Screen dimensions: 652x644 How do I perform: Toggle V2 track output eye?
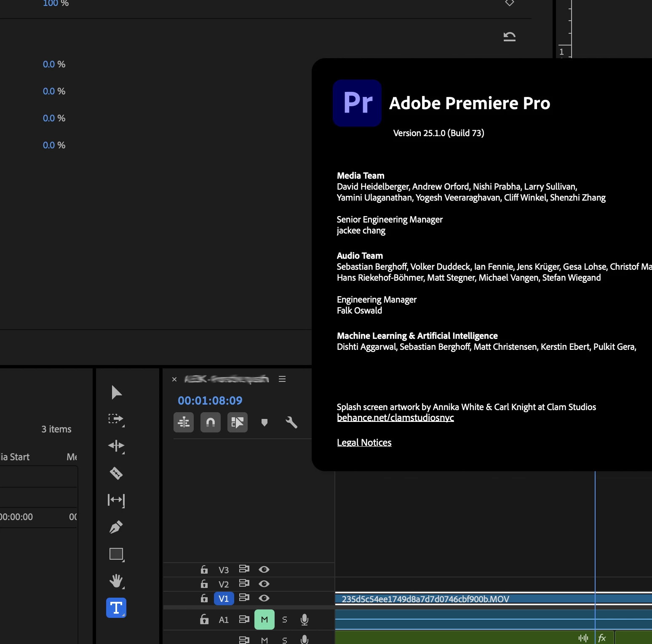click(x=264, y=584)
